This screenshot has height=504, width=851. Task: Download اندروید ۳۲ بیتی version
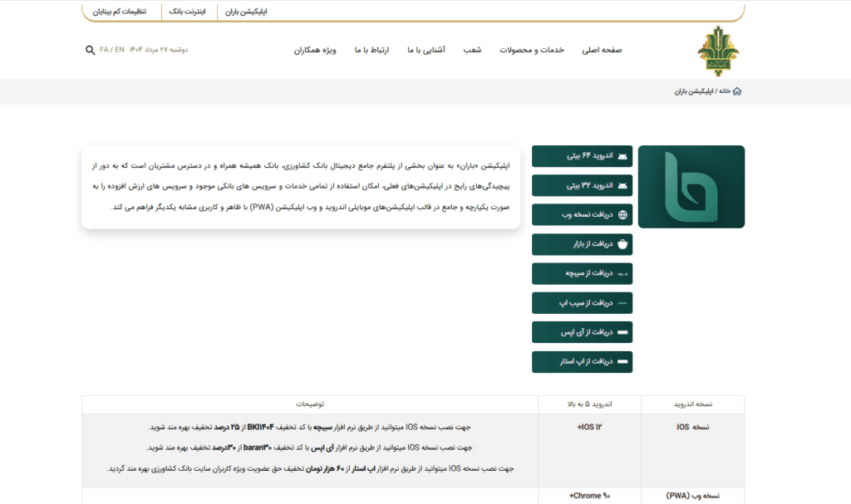582,185
